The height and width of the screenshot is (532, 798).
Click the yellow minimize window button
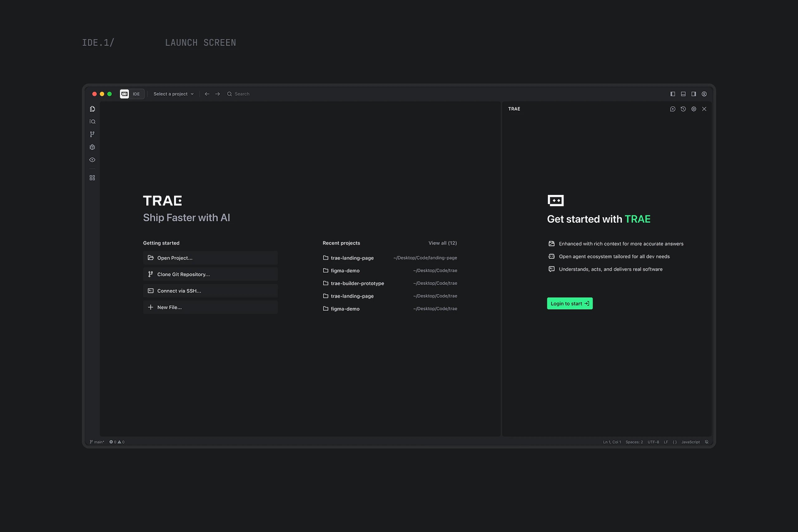pos(102,94)
